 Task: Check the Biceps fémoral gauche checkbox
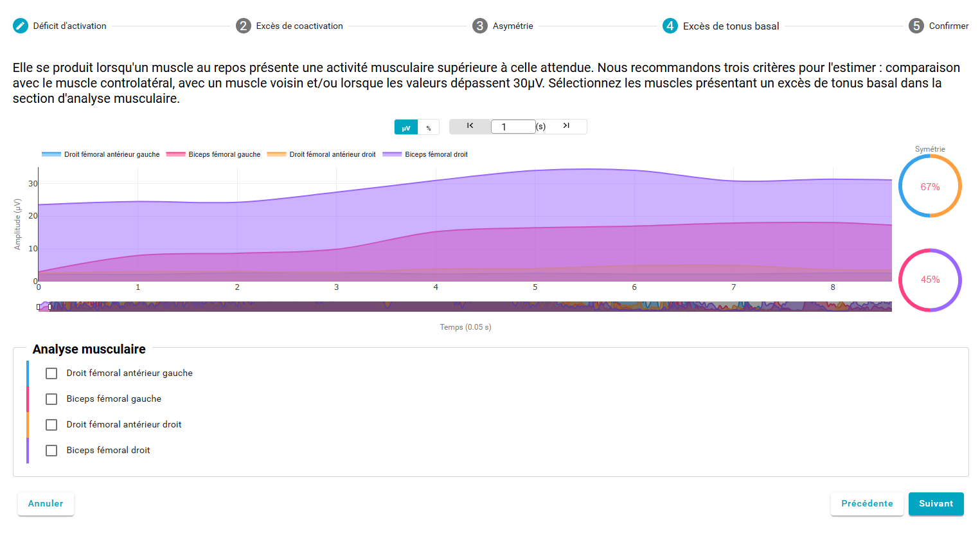51,399
